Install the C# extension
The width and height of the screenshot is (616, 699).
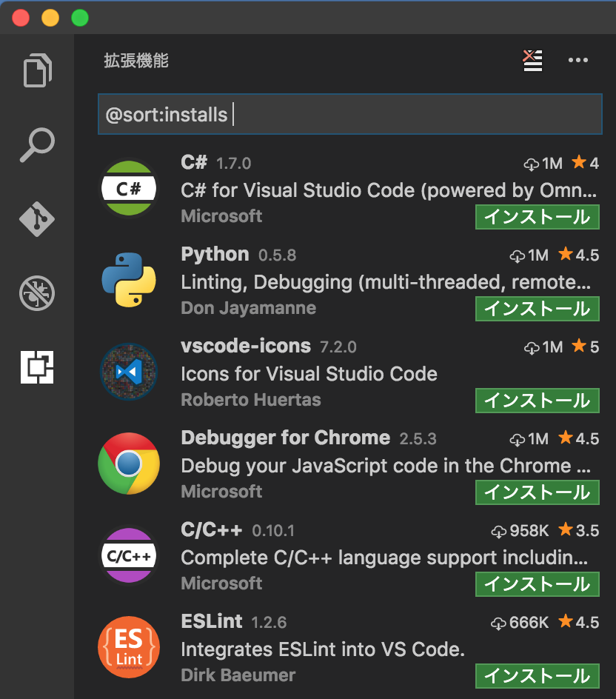pyautogui.click(x=537, y=217)
